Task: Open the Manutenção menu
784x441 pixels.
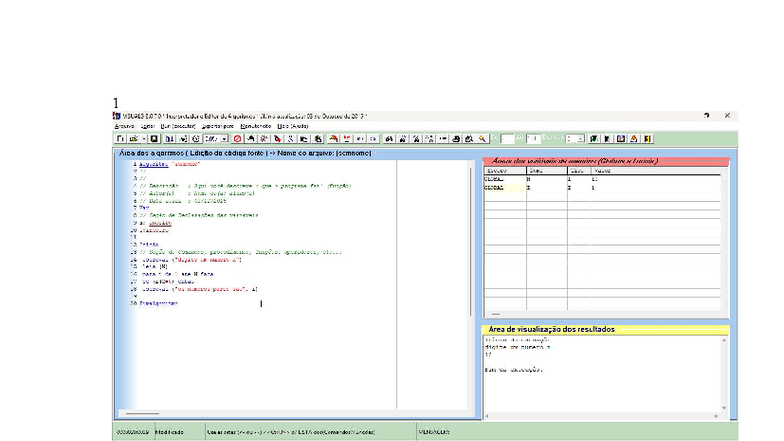Action: point(256,126)
